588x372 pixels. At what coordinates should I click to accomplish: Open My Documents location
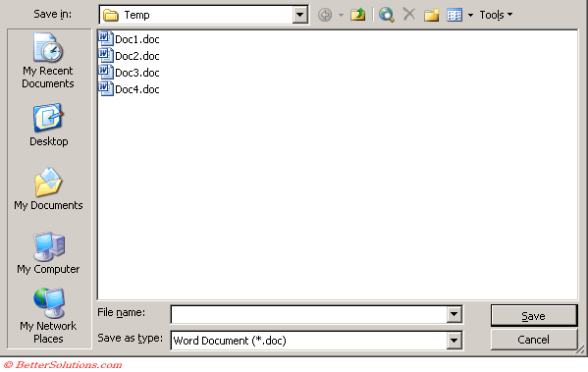48,189
